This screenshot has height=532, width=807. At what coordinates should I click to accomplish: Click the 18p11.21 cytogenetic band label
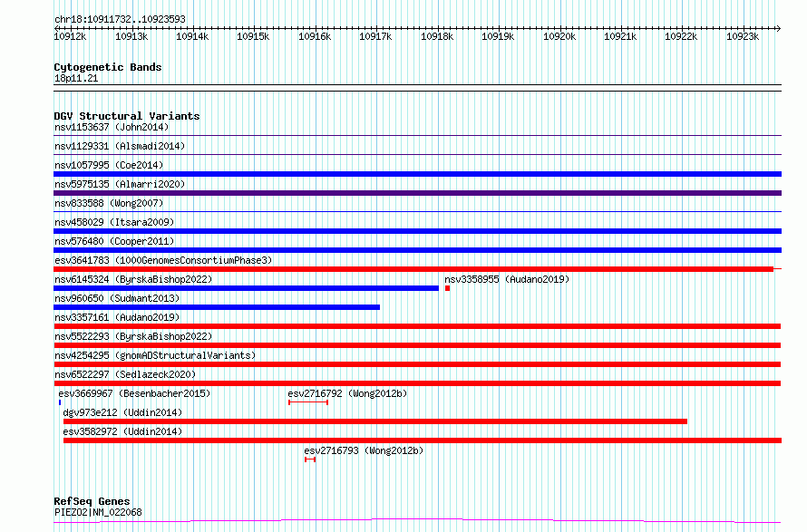[76, 79]
